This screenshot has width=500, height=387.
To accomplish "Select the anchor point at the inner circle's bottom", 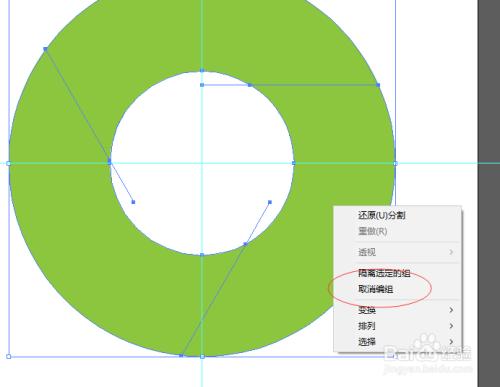I will [202, 255].
